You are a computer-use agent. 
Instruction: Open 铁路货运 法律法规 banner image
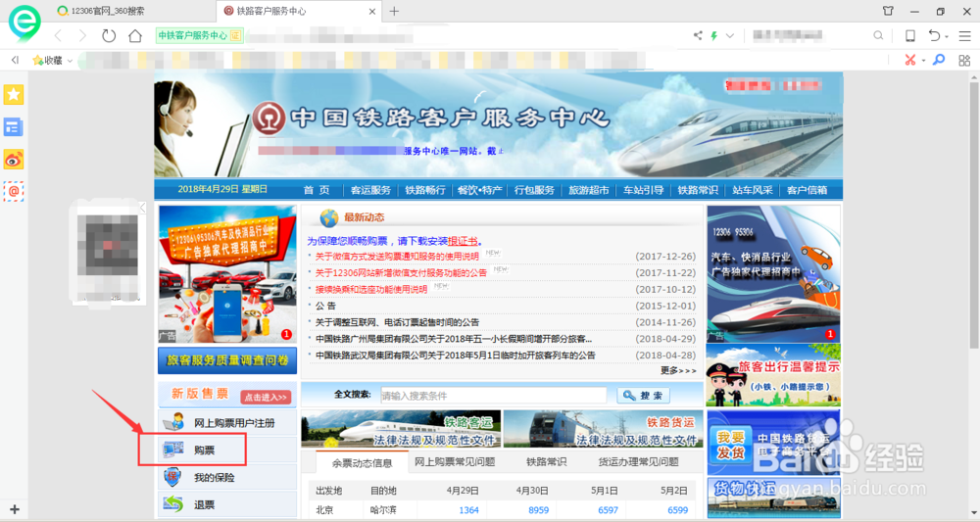click(603, 428)
